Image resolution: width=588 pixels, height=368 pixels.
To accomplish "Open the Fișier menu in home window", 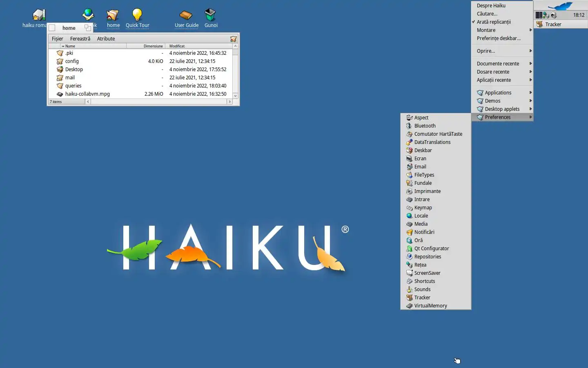I will pyautogui.click(x=58, y=39).
